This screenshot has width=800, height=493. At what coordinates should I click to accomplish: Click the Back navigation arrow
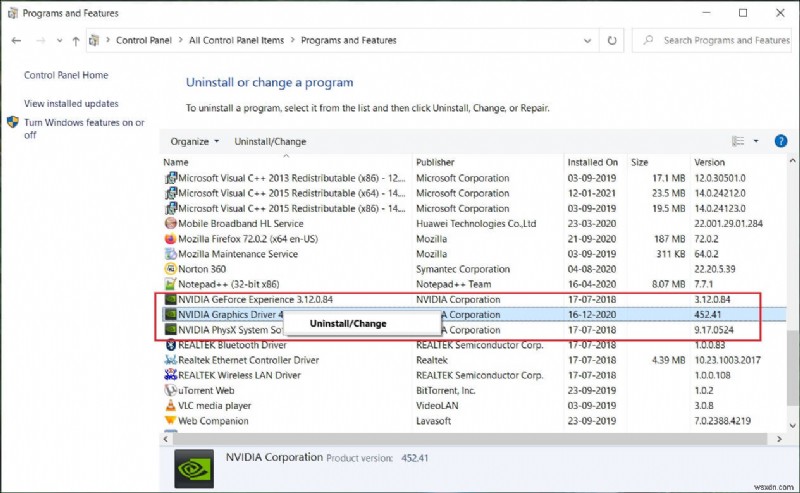point(16,40)
